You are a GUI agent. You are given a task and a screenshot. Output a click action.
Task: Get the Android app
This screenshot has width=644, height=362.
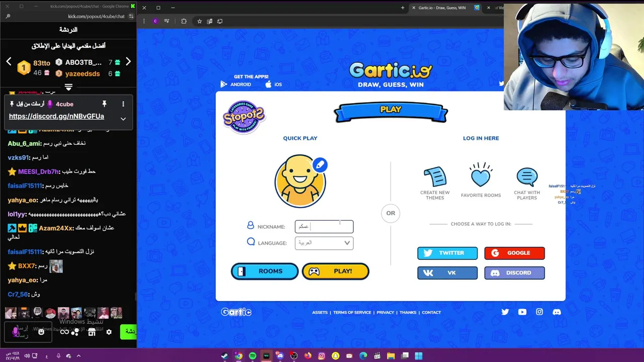[x=235, y=84]
